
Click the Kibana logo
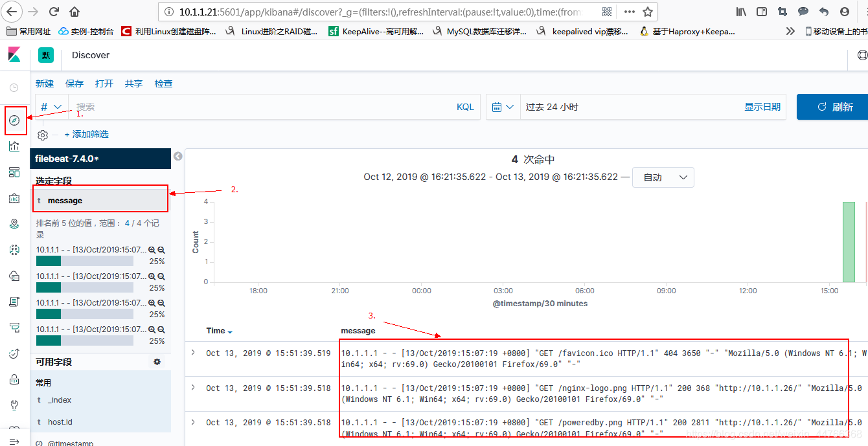click(14, 55)
